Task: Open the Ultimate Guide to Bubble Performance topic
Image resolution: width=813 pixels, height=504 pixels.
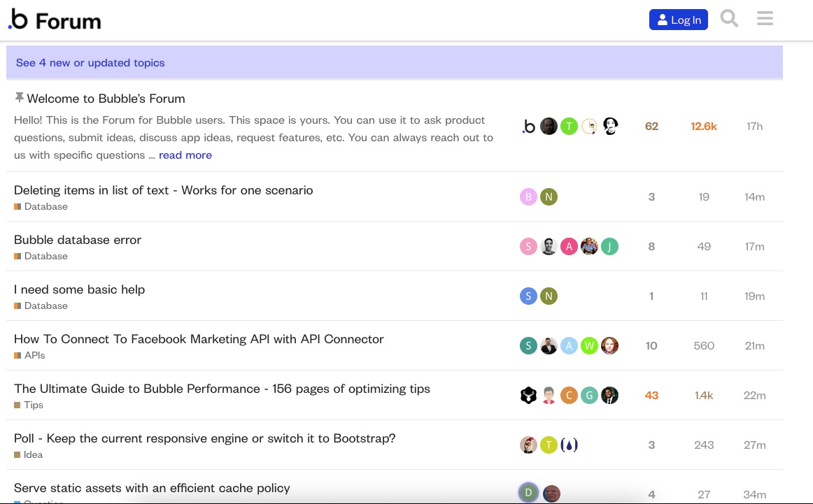Action: click(222, 389)
